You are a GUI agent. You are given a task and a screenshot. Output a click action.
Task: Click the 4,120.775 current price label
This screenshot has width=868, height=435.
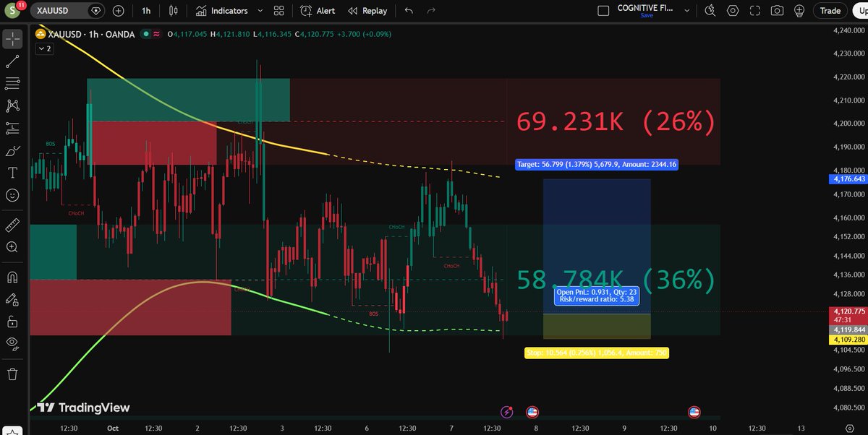[x=848, y=311]
